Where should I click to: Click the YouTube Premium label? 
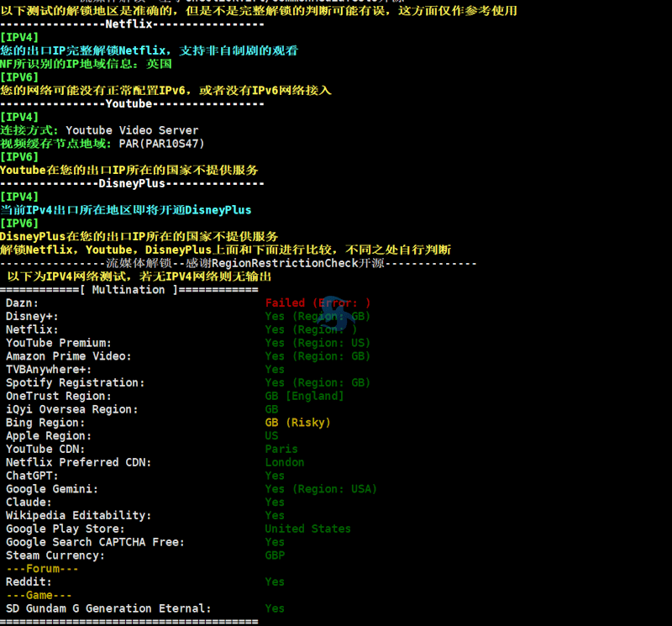tap(59, 343)
